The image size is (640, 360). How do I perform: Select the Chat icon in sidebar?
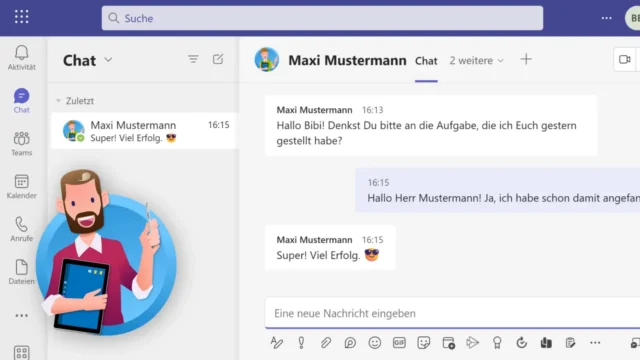22,100
